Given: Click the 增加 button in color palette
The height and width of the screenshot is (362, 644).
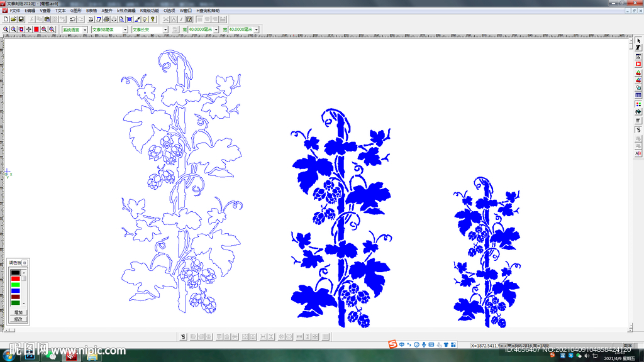Looking at the screenshot, I should [x=18, y=312].
